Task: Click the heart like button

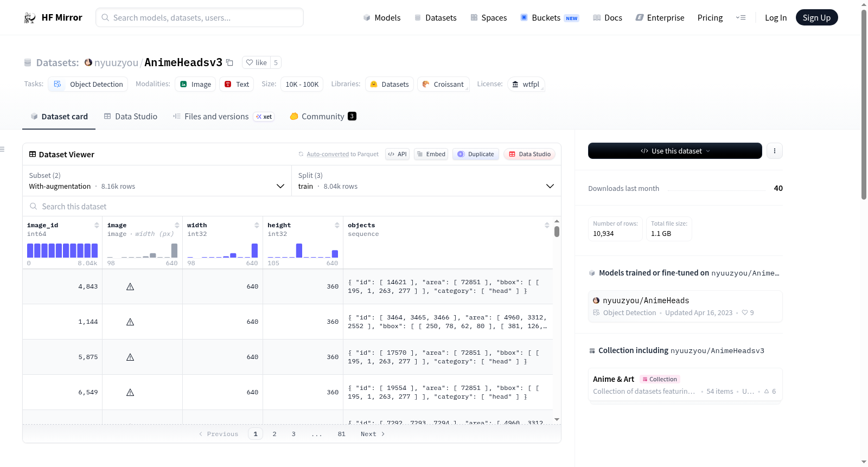Action: (256, 62)
